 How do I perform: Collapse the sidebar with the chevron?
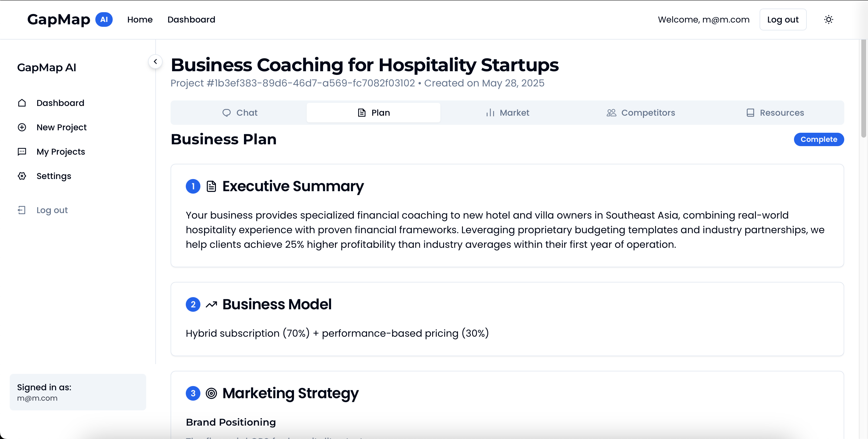tap(155, 62)
